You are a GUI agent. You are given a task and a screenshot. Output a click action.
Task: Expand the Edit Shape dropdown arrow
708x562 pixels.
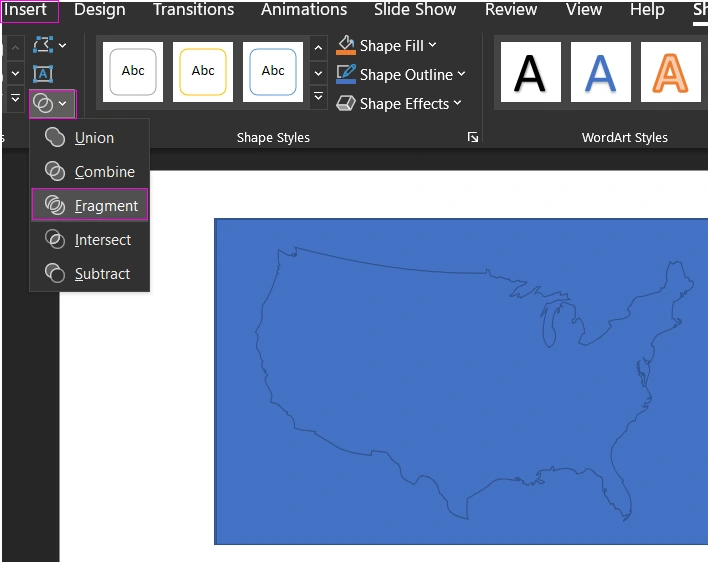pos(63,45)
